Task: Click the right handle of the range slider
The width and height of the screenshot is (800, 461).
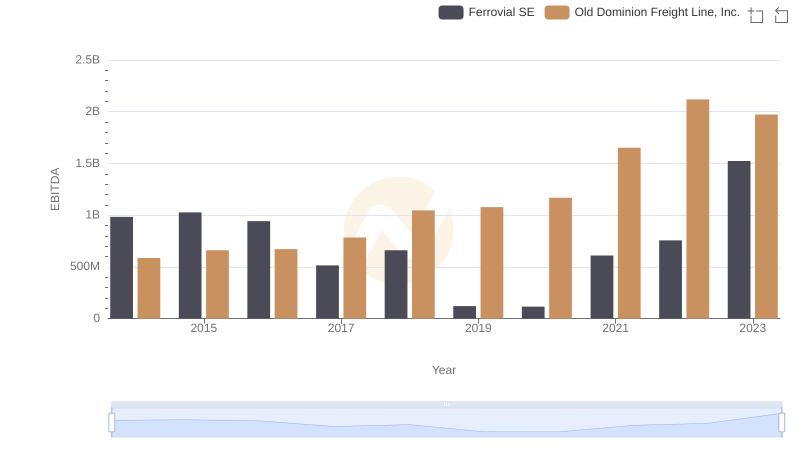Action: point(781,423)
